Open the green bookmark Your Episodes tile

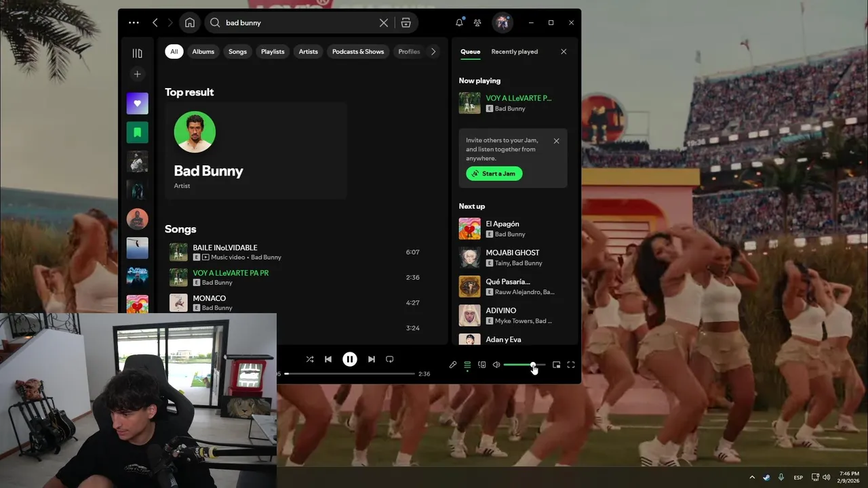137,132
